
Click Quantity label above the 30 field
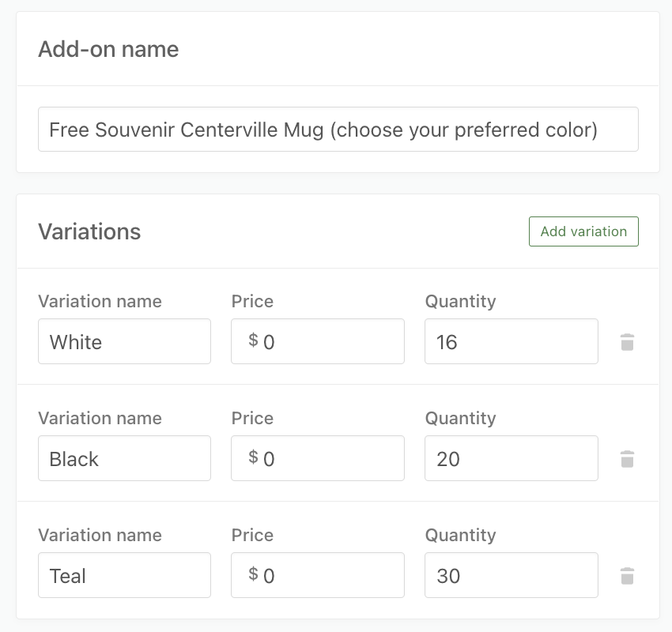(x=460, y=536)
